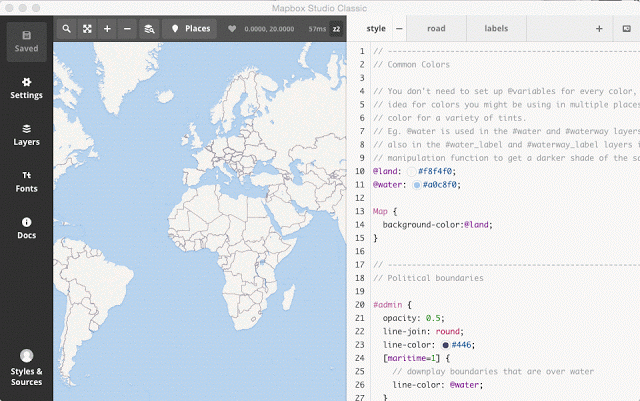Viewport: 640px width, 401px height.
Task: Click the @water blue color swatch
Action: tap(416, 185)
